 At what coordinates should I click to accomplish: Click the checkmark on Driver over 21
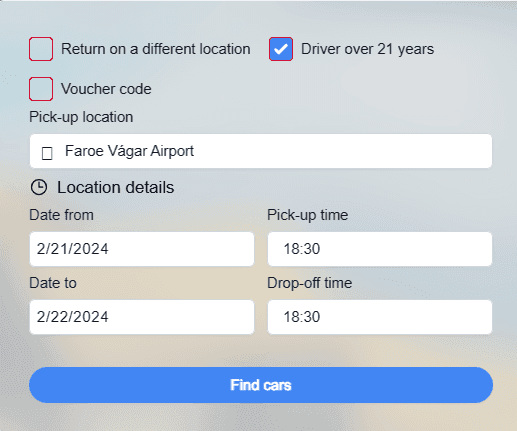(x=281, y=49)
